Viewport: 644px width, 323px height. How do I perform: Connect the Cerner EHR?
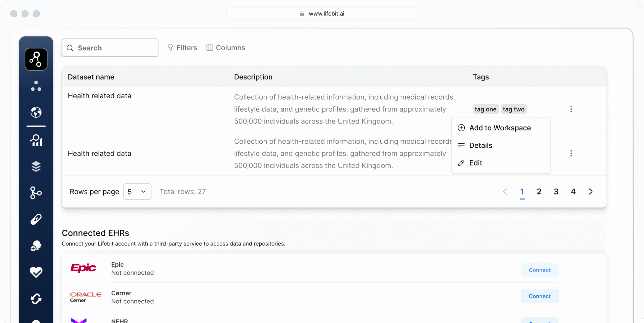tap(540, 296)
